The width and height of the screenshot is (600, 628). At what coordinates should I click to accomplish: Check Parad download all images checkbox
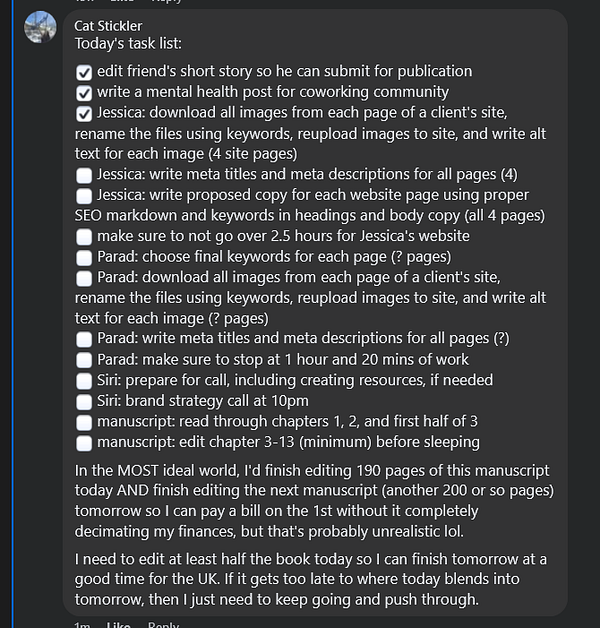click(x=84, y=278)
